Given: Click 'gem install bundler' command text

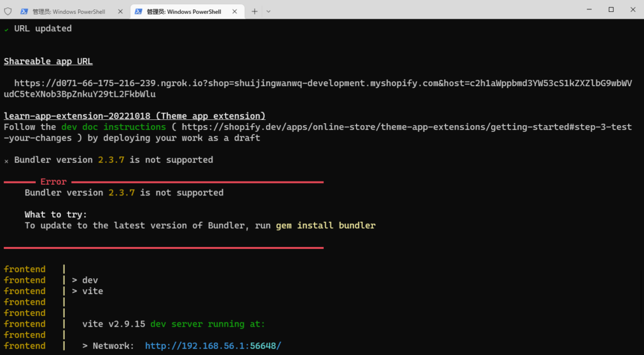Looking at the screenshot, I should tap(326, 226).
